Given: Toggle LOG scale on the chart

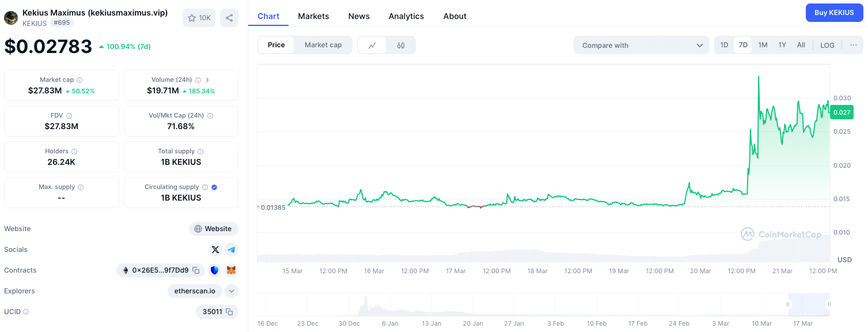Looking at the screenshot, I should click(x=827, y=44).
